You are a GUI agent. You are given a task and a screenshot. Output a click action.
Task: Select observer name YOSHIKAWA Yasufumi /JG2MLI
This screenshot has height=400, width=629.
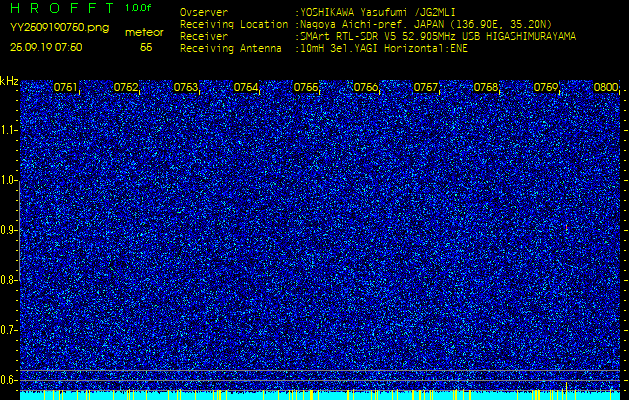(378, 12)
